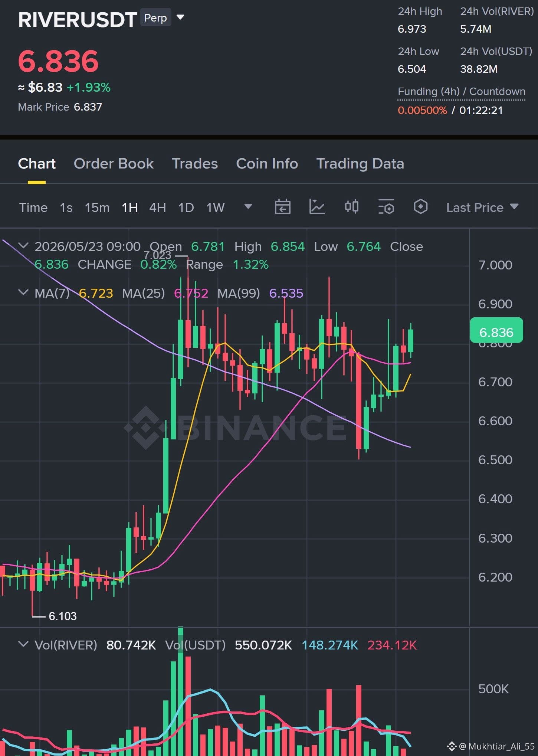This screenshot has height=756, width=538.
Task: Click the Open value 6.781
Action: click(208, 246)
